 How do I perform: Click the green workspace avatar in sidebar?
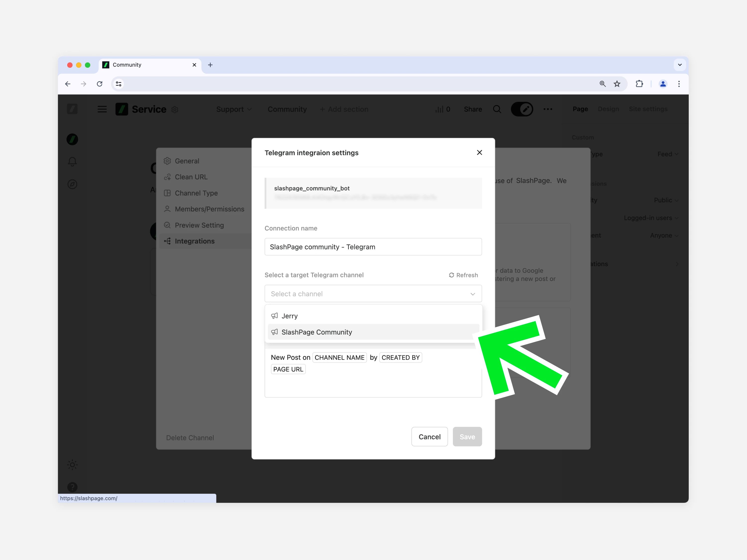[x=72, y=139]
